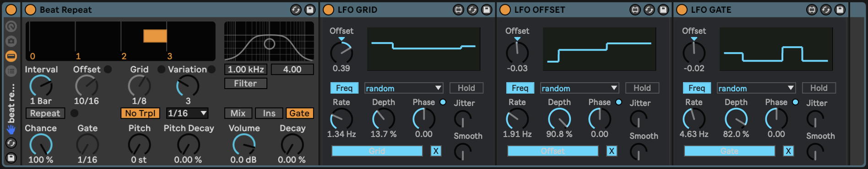Switch to Ins output mode
The image size is (868, 169).
point(269,113)
